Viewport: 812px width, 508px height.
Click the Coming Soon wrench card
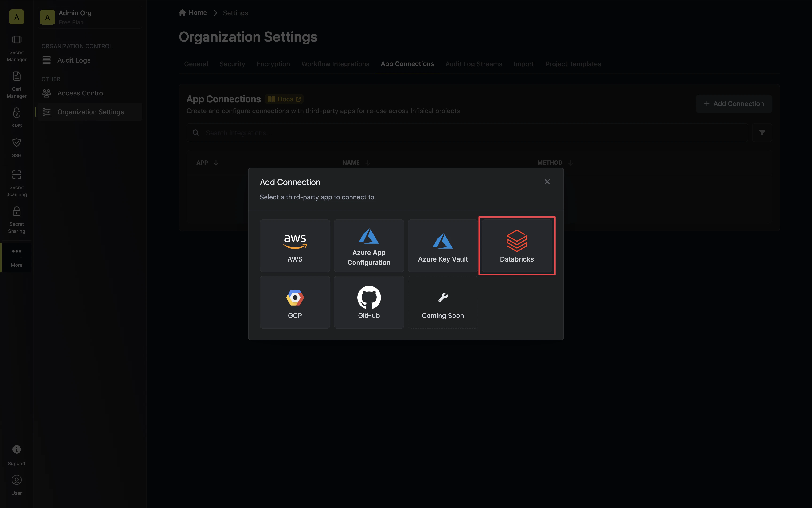coord(443,302)
